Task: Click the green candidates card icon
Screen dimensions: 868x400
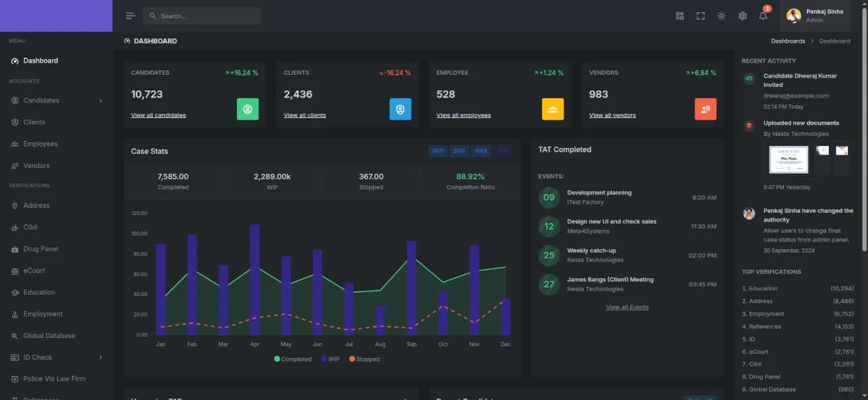Action: pyautogui.click(x=248, y=109)
